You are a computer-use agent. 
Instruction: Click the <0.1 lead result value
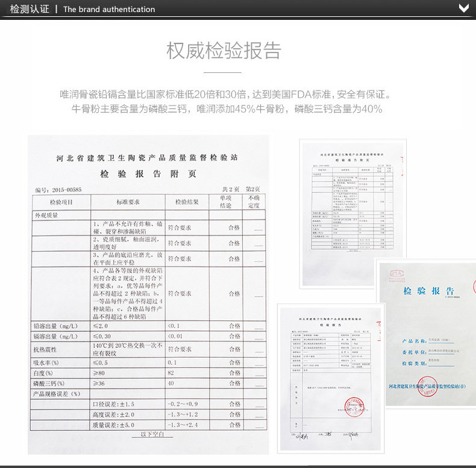click(174, 326)
